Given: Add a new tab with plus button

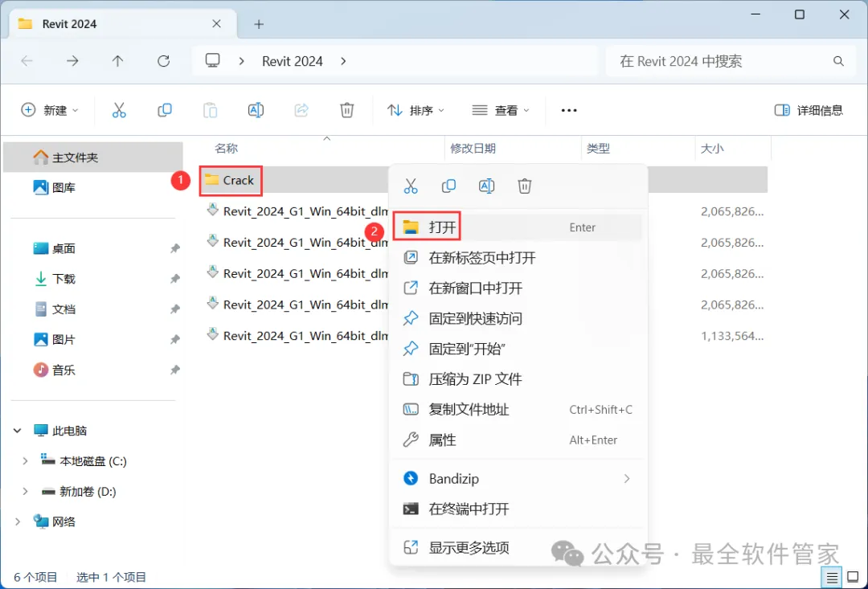Looking at the screenshot, I should pyautogui.click(x=259, y=24).
